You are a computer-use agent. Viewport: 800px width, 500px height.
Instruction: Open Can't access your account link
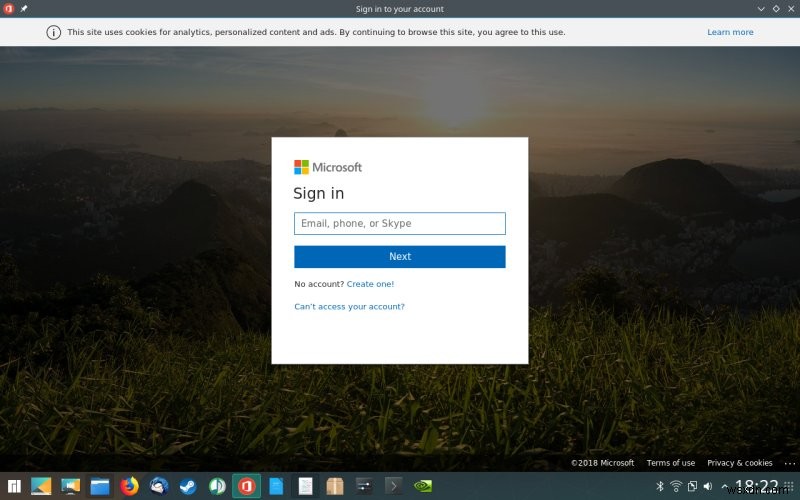pos(349,307)
